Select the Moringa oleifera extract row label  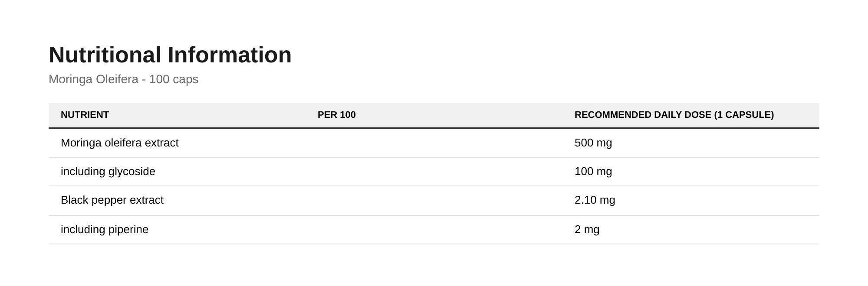pyautogui.click(x=119, y=143)
